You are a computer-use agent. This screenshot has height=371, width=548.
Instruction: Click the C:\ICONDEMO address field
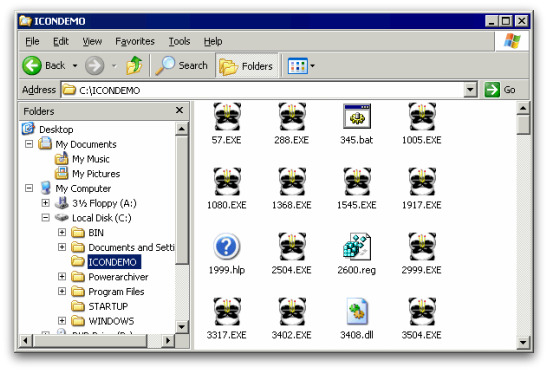click(x=263, y=90)
